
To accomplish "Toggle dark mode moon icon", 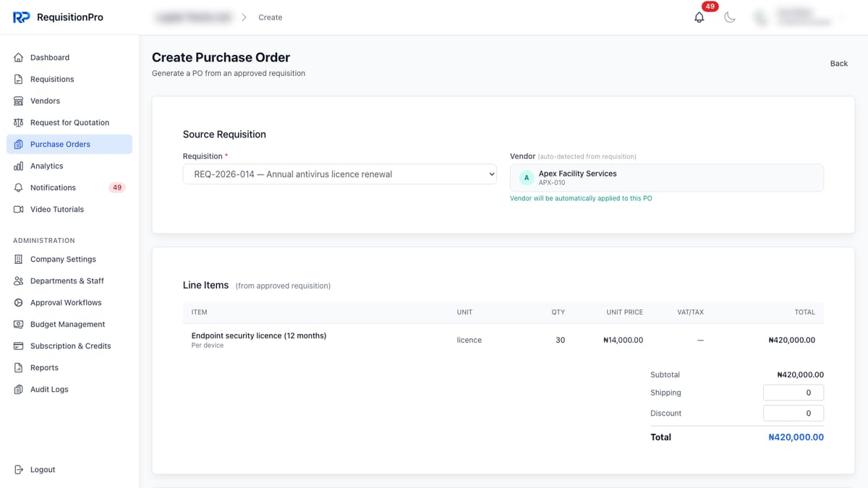I will point(730,17).
